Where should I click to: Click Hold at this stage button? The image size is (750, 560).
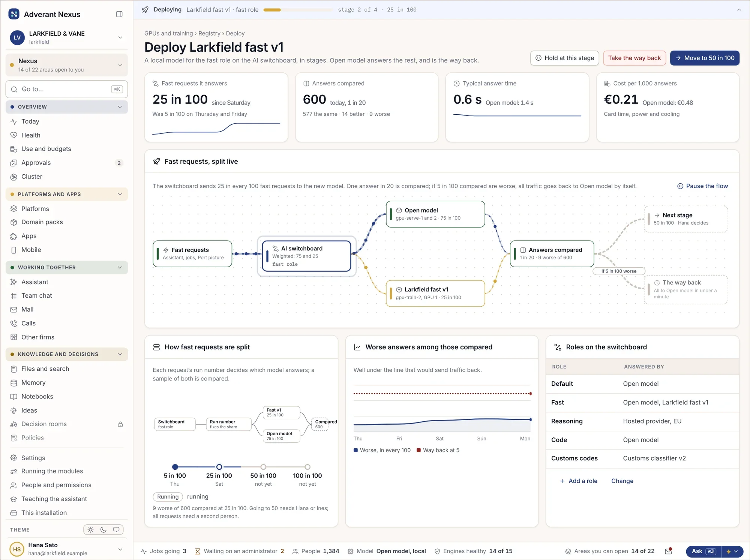(564, 58)
